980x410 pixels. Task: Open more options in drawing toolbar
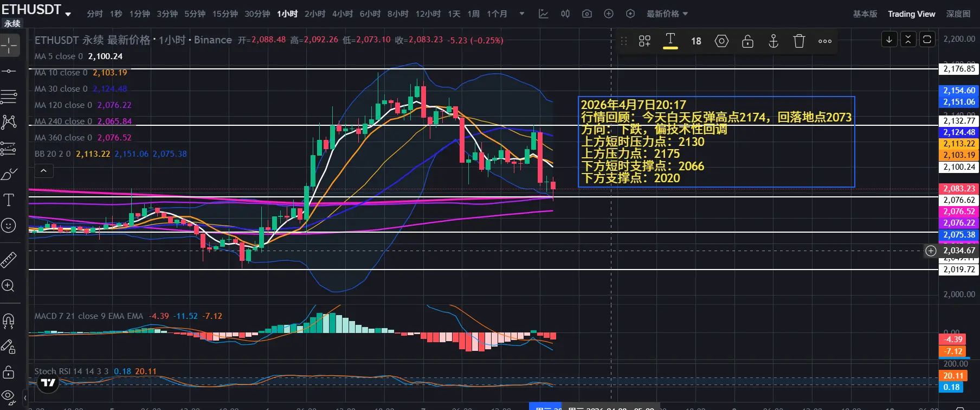pos(825,41)
